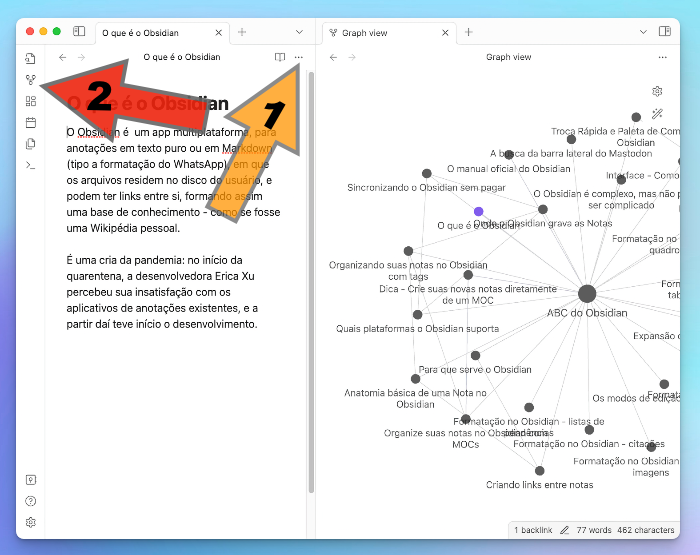Open Graph view more options menu
The image size is (700, 555).
[662, 57]
